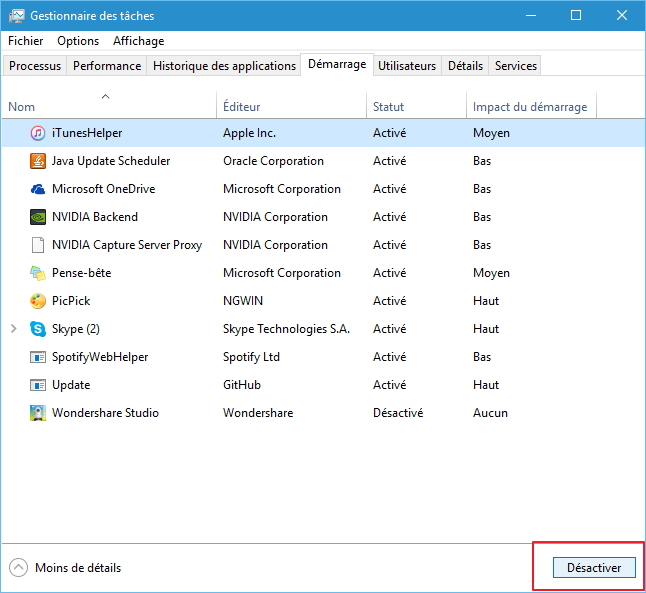Switch to Historique des applications tab
The image size is (646, 593).
pos(224,66)
